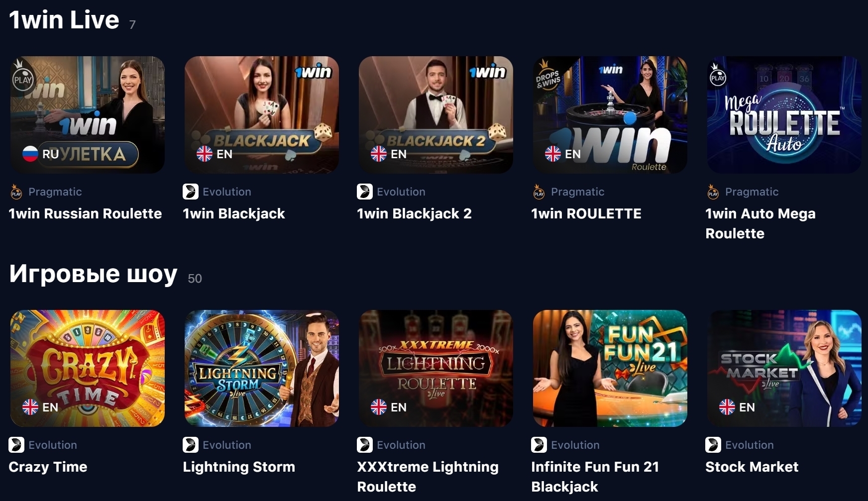Viewport: 868px width, 501px height.
Task: Open the 1win ROULETTE thumbnail with Drops & Wins
Action: tap(610, 115)
